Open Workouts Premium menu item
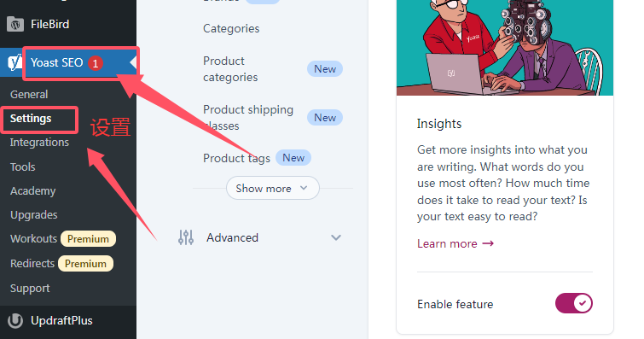Viewport: 644px width, 339px height. 63,239
